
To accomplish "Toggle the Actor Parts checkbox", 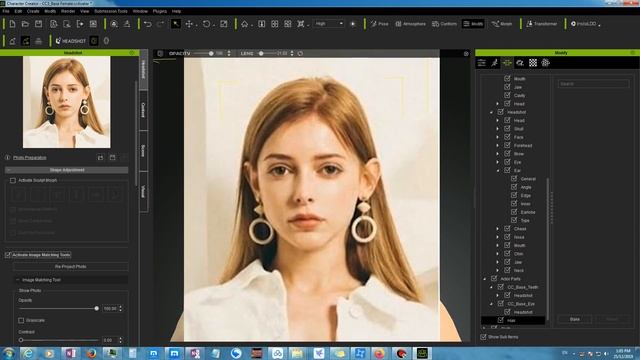I will [x=494, y=278].
